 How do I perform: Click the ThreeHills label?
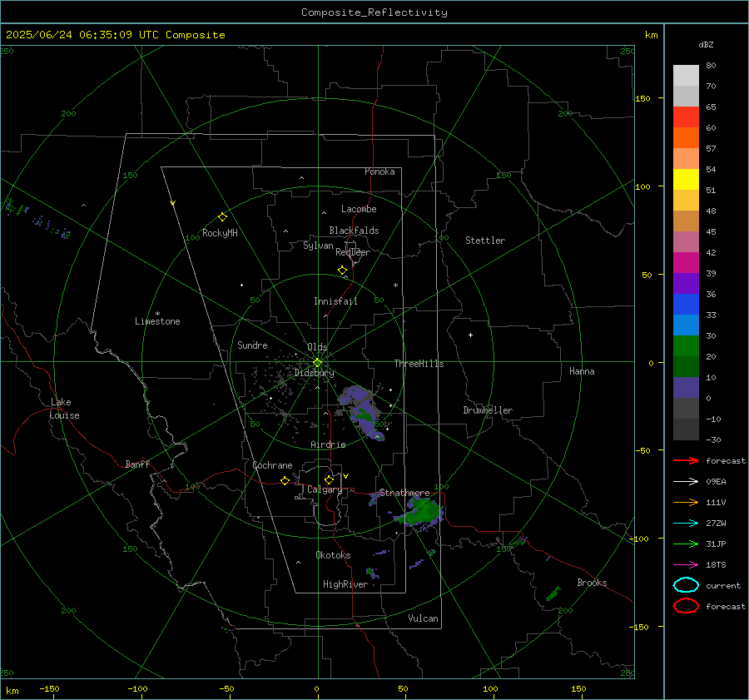click(419, 364)
